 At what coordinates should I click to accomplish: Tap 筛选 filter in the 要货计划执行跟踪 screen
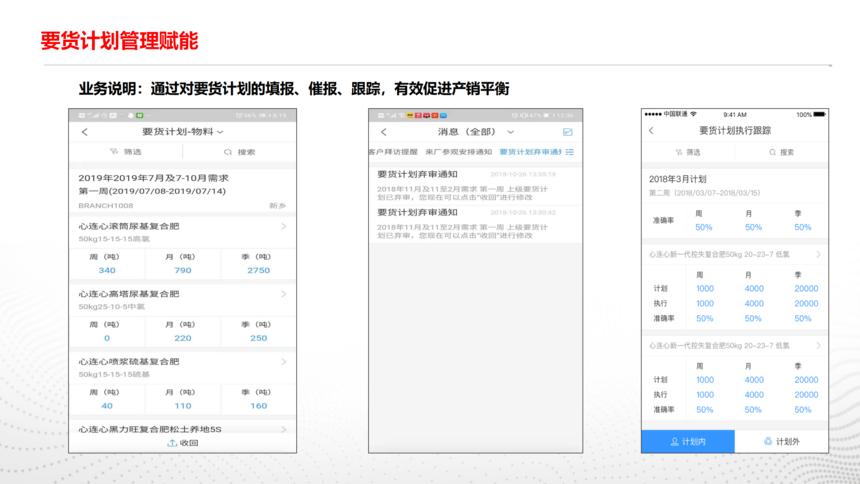pyautogui.click(x=688, y=152)
